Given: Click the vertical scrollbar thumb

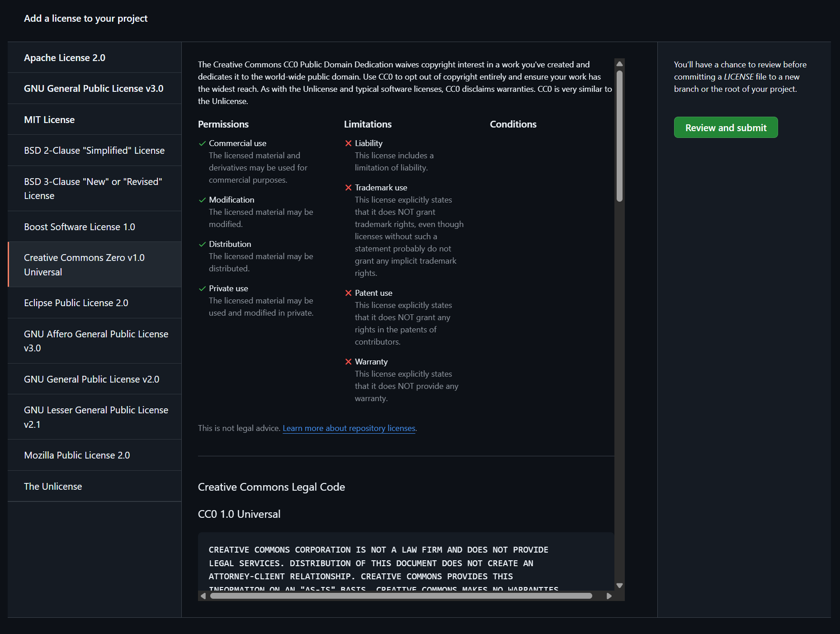Looking at the screenshot, I should 619,136.
